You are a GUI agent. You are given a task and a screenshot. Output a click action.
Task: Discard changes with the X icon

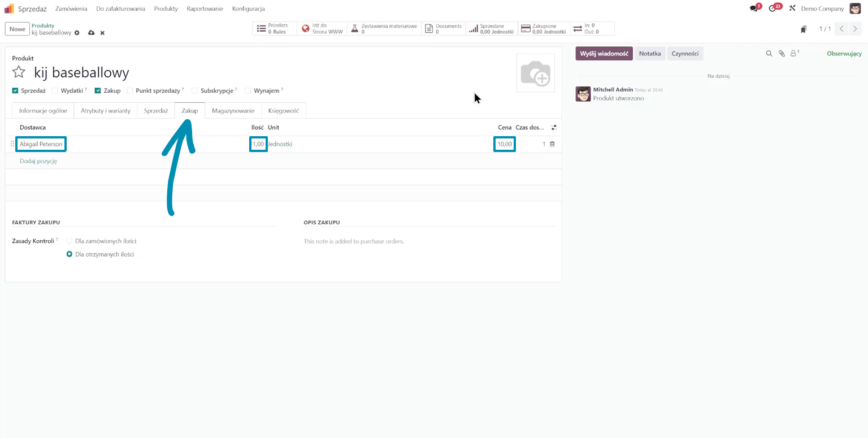pyautogui.click(x=102, y=33)
